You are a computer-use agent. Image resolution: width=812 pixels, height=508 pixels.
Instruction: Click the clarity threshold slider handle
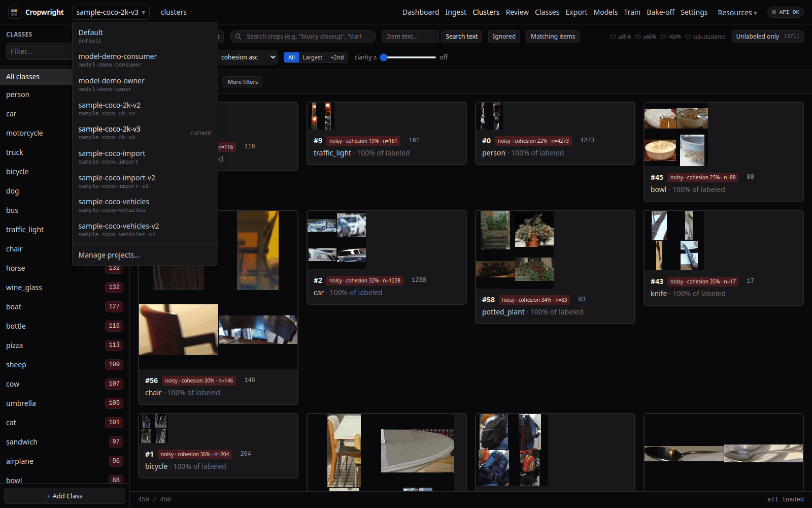tap(384, 57)
